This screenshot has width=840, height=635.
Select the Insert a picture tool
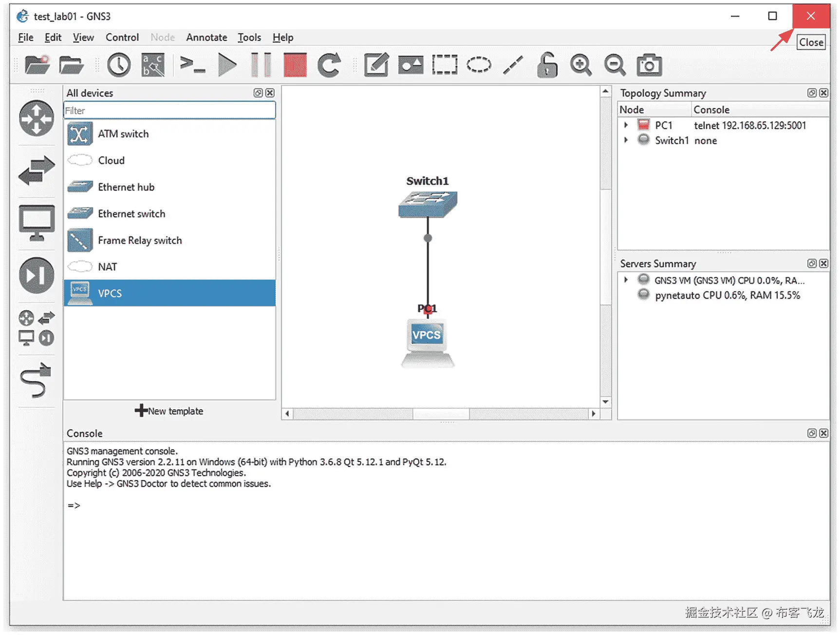tap(411, 65)
